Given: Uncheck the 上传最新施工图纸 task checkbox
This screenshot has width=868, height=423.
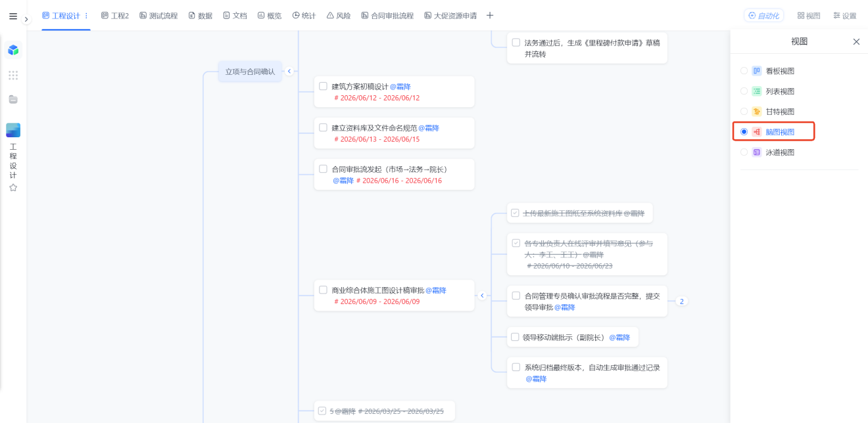Looking at the screenshot, I should pyautogui.click(x=516, y=213).
